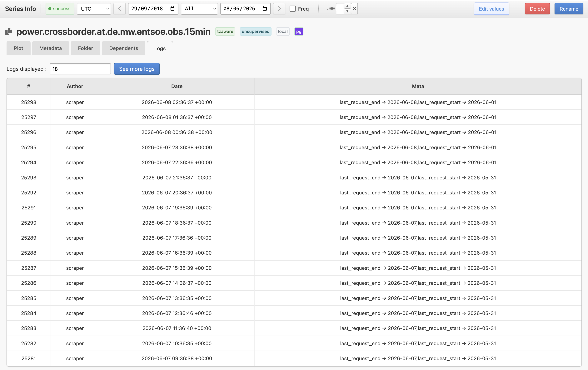The width and height of the screenshot is (588, 370).
Task: Click scraper author in row 25295
Action: point(75,147)
